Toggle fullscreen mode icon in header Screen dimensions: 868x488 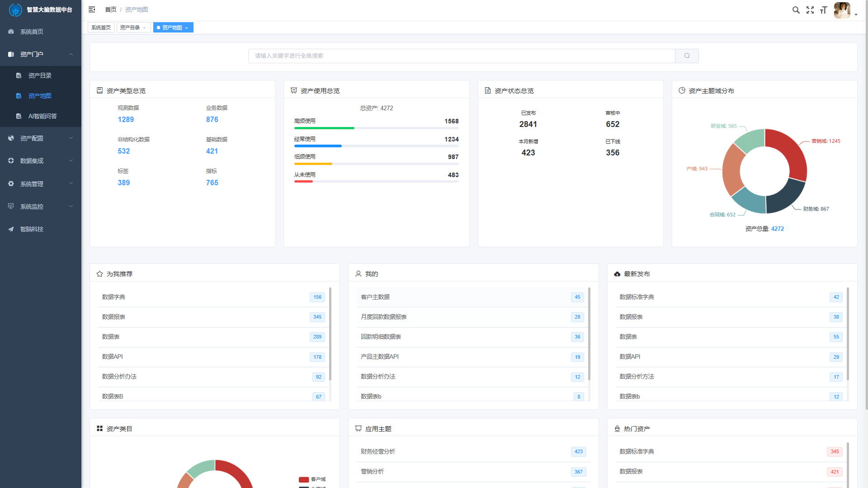(x=810, y=10)
